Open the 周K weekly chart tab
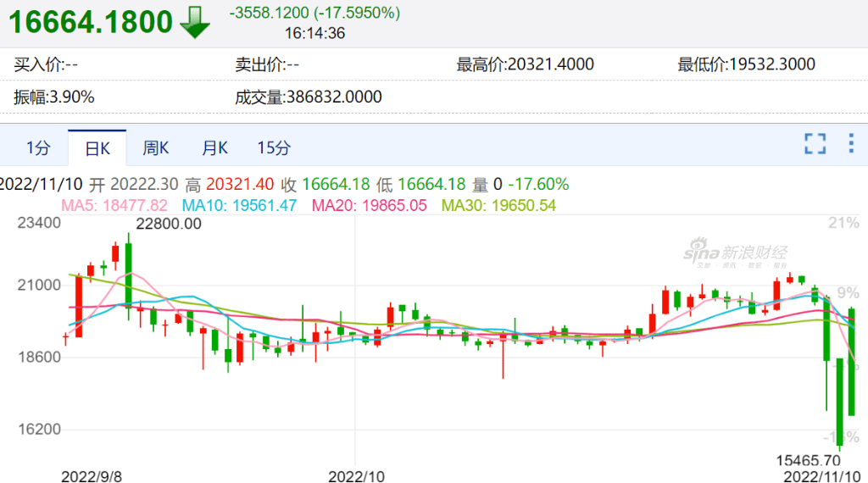The height and width of the screenshot is (483, 868). coord(156,148)
